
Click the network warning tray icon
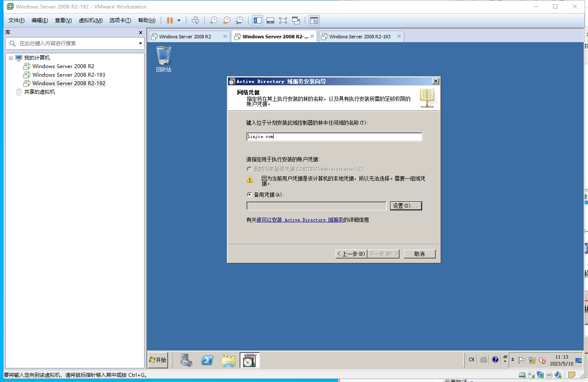pyautogui.click(x=532, y=360)
